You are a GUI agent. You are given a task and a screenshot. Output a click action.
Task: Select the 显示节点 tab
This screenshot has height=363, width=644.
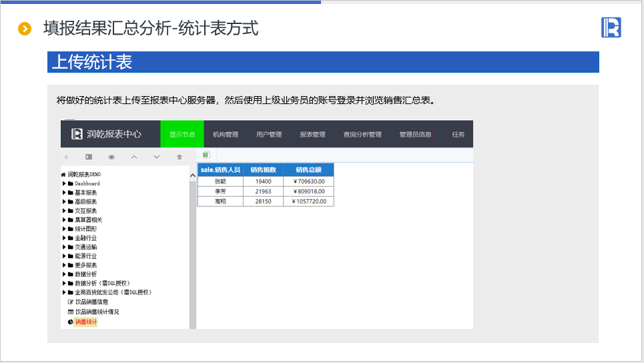[x=182, y=134]
